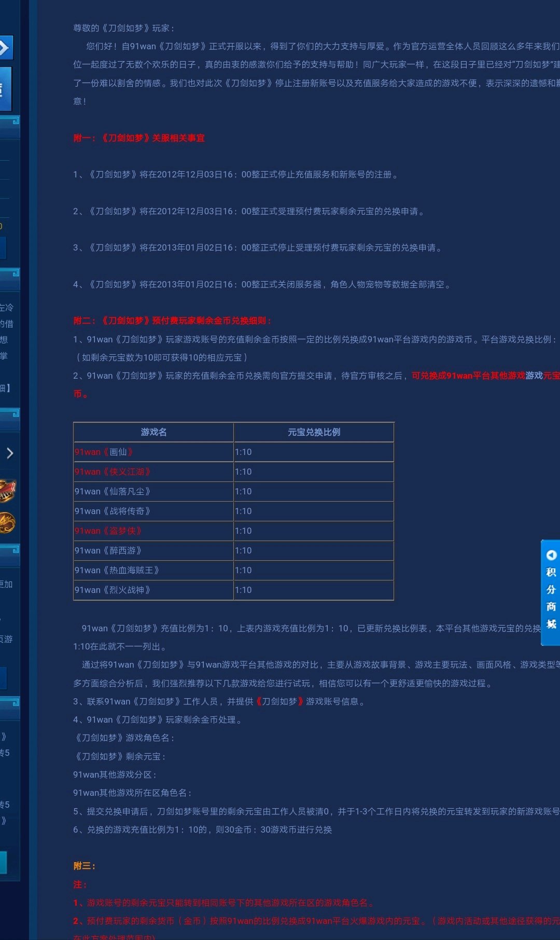Click the line 3、联系91wan《刀剑如梦》工作人员
Screen dimensions: 560x940
(219, 701)
